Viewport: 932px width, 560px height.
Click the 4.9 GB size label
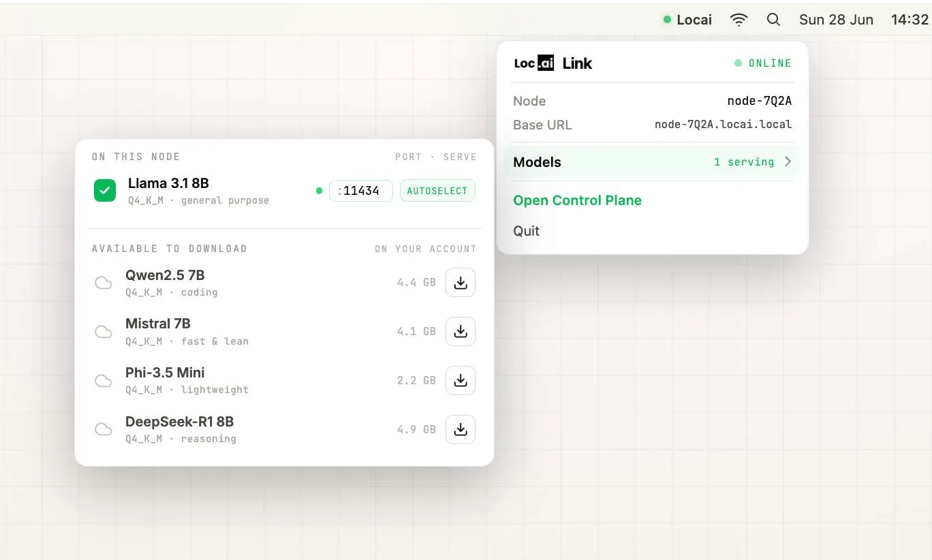416,430
